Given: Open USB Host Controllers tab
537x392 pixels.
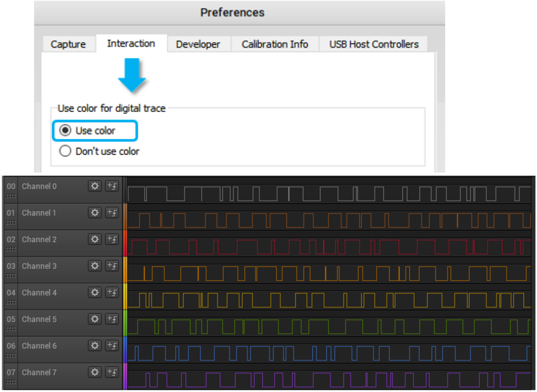Looking at the screenshot, I should pos(373,45).
